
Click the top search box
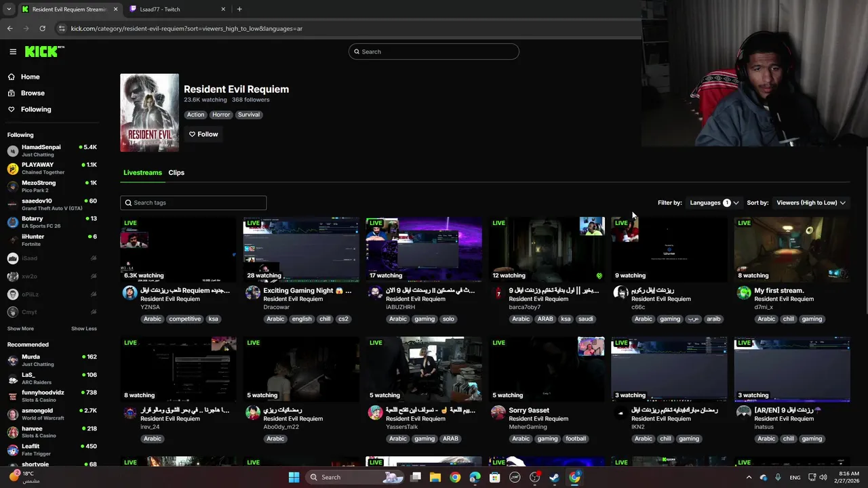click(434, 52)
